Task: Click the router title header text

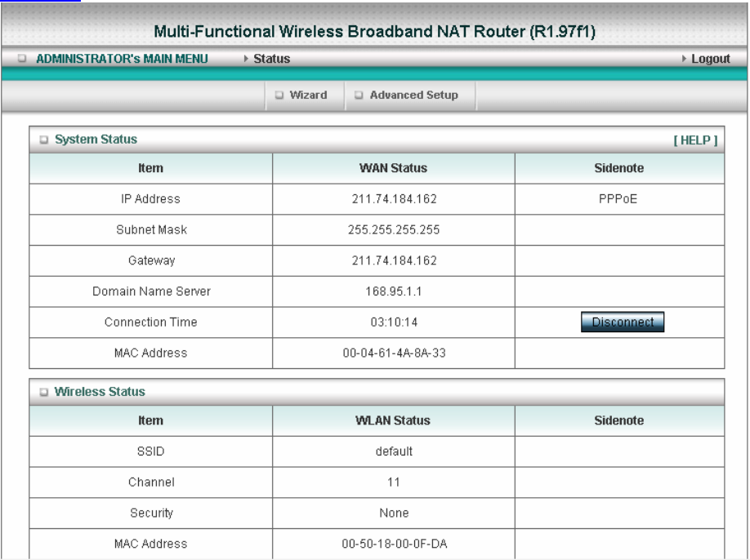Action: point(374,32)
